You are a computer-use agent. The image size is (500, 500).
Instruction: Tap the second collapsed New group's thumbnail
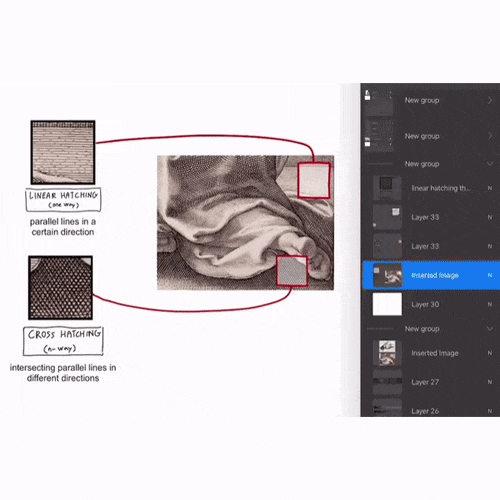(379, 135)
